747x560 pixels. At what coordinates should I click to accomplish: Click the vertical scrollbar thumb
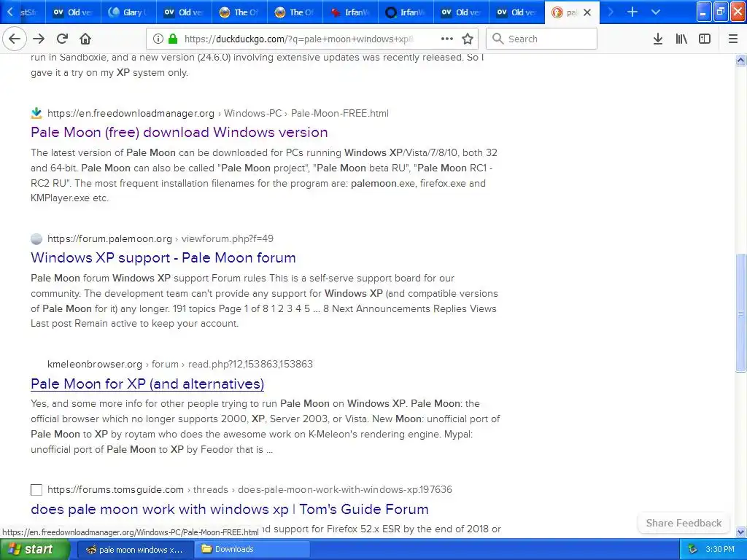[x=740, y=314]
